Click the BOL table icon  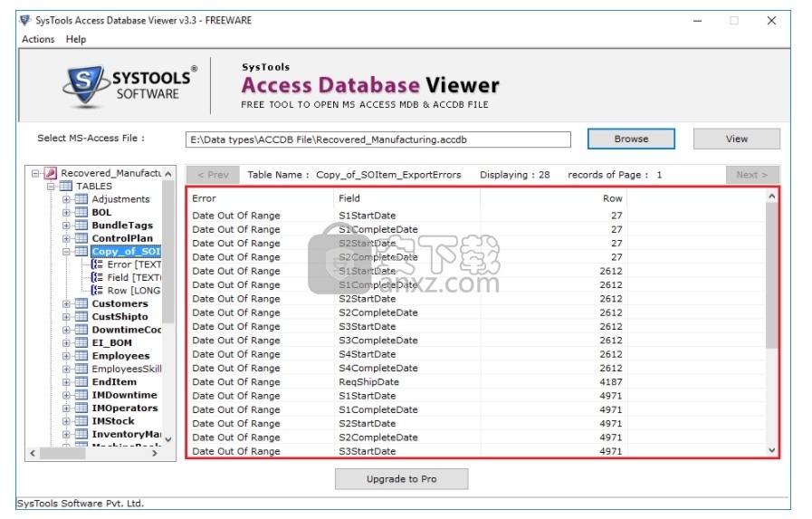pyautogui.click(x=81, y=212)
